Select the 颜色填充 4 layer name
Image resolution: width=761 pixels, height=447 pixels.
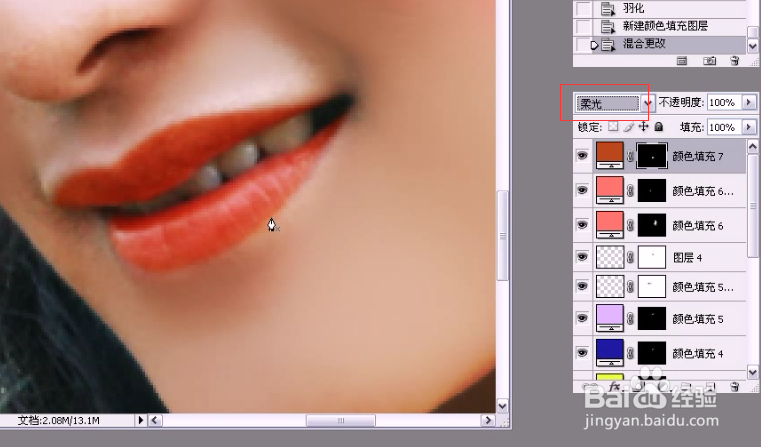[697, 353]
